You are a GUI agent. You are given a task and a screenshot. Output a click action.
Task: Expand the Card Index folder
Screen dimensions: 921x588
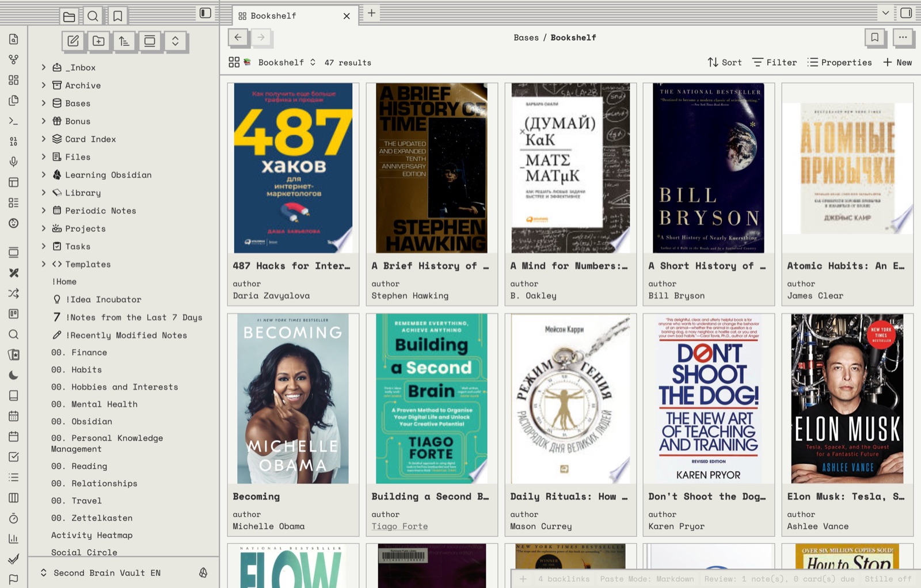click(44, 139)
